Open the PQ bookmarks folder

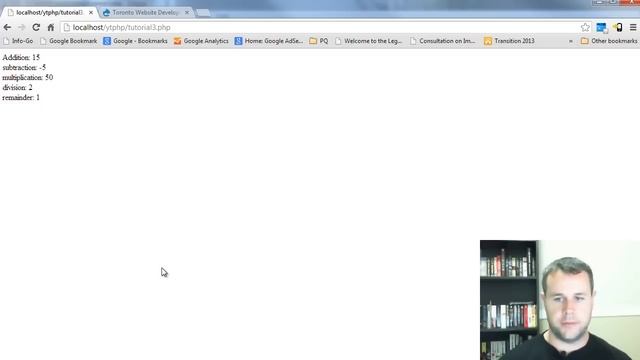coord(319,41)
